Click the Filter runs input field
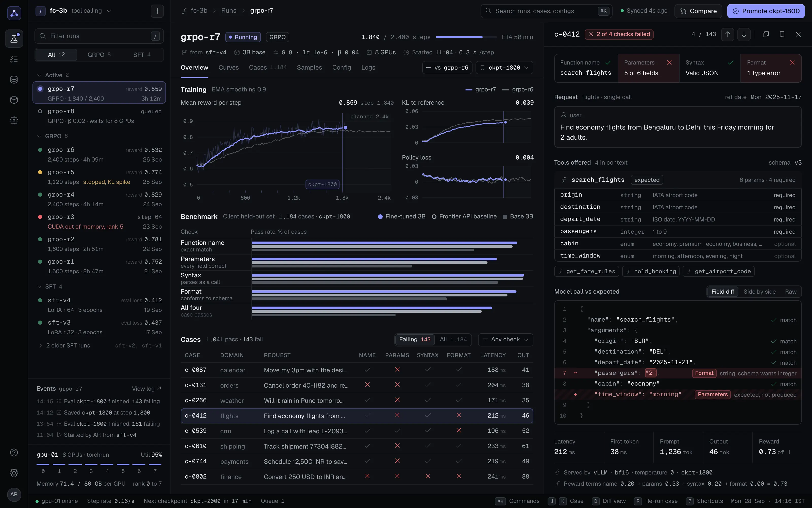 (x=99, y=36)
